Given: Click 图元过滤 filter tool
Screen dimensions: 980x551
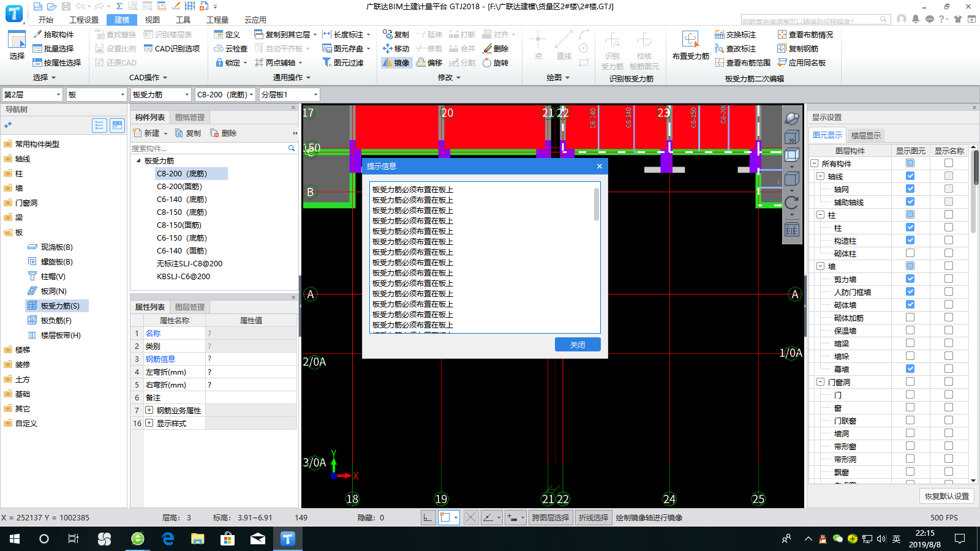Looking at the screenshot, I should pyautogui.click(x=343, y=62).
